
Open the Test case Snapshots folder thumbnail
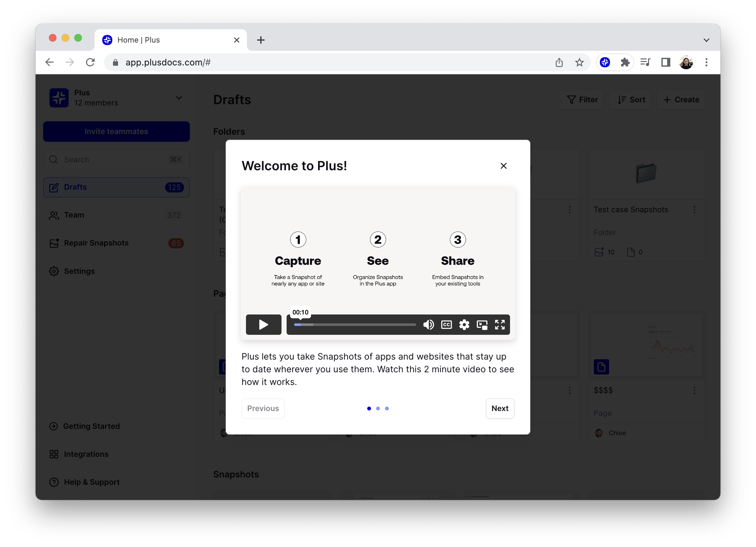coord(646,174)
